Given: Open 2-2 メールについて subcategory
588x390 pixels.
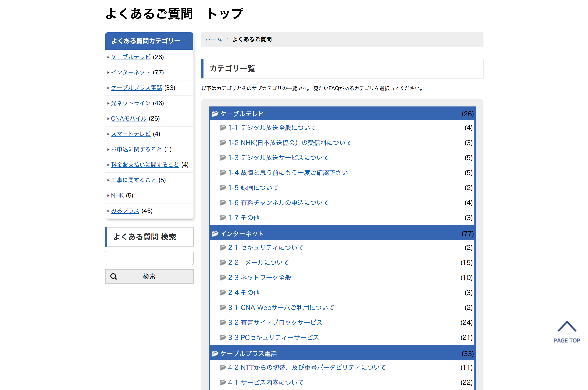Looking at the screenshot, I should (x=258, y=263).
